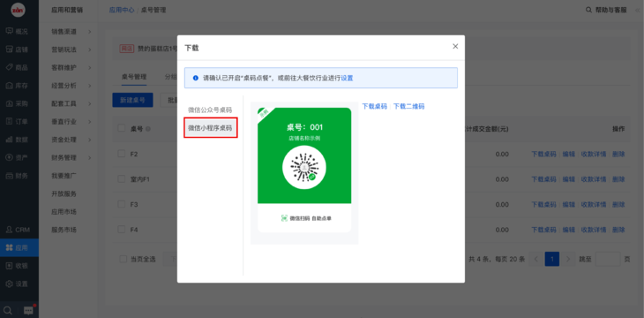
Task: Select 微信小程序桌码 tab in dialog
Action: tap(210, 128)
